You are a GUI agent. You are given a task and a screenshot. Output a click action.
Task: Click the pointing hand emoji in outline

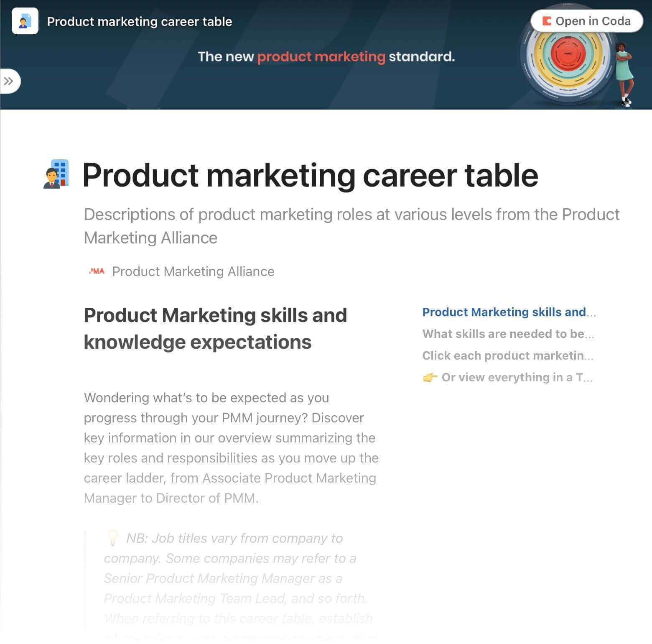[x=430, y=378]
